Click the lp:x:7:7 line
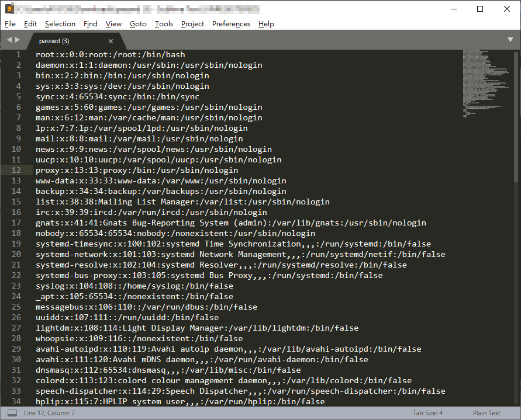The height and width of the screenshot is (420, 521). [x=142, y=128]
